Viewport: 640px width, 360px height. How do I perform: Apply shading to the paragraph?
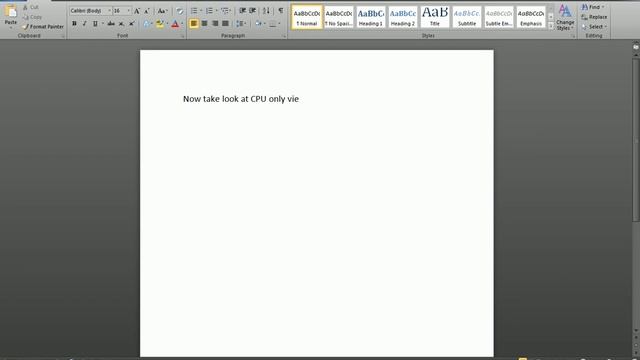259,24
